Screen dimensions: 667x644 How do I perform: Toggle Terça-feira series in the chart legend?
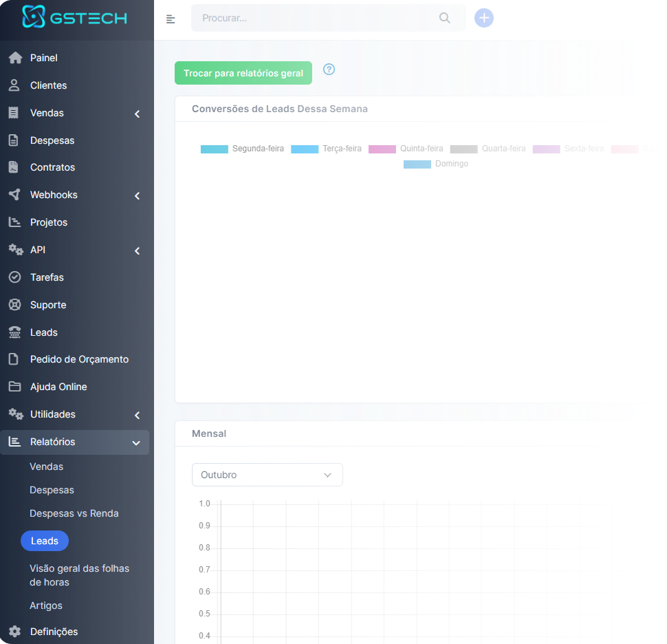326,149
